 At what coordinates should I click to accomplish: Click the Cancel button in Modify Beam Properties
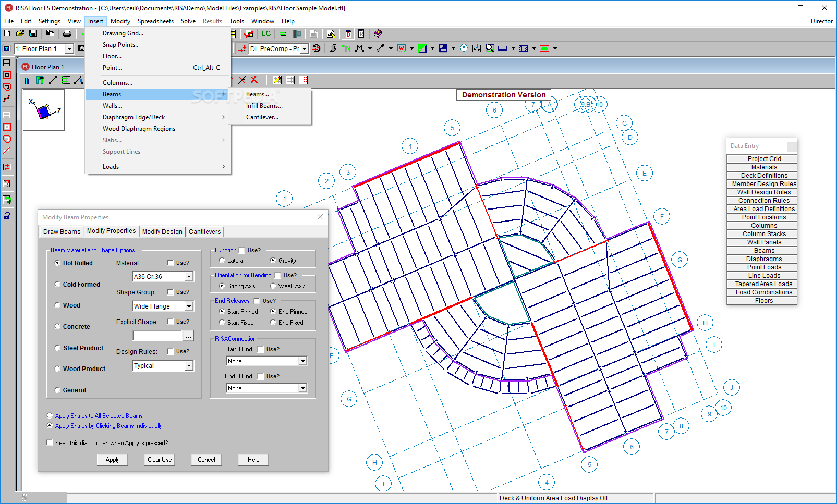(207, 460)
